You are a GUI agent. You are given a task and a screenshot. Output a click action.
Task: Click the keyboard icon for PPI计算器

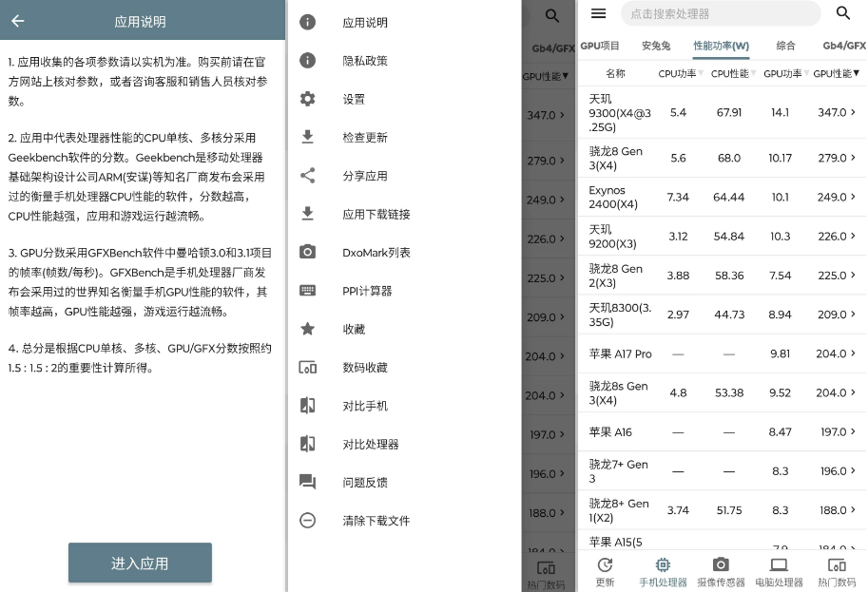307,291
